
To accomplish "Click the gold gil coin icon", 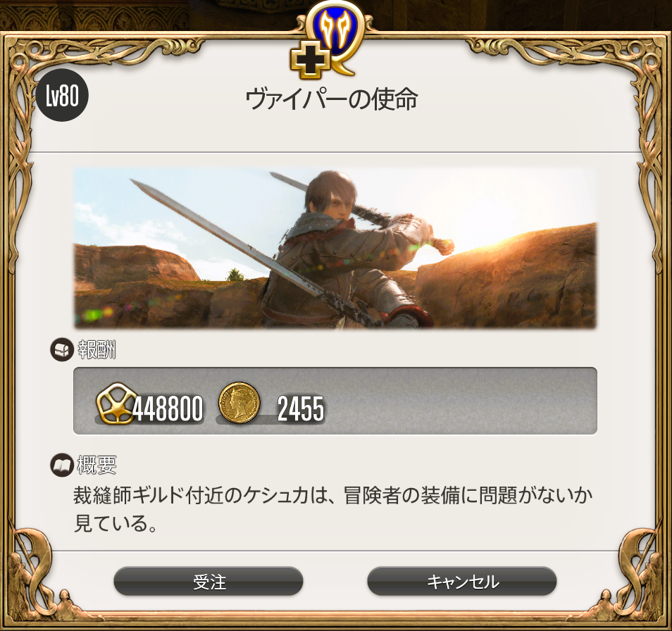I will (x=239, y=403).
